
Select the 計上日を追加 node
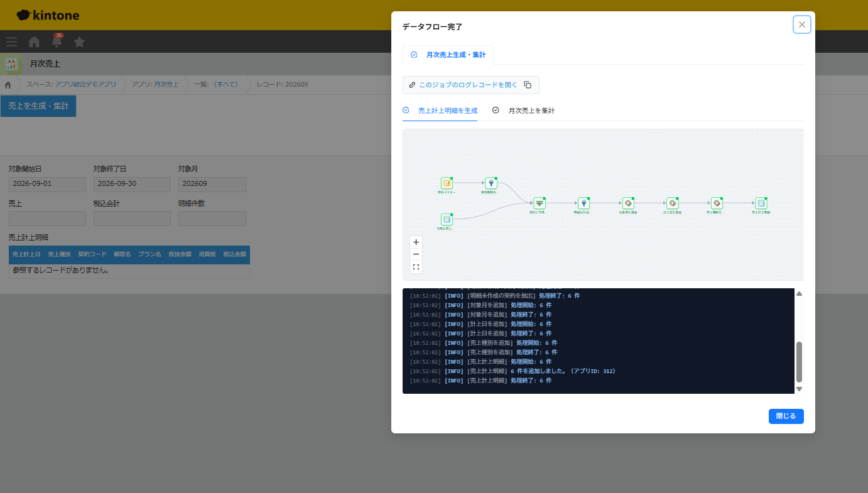672,203
